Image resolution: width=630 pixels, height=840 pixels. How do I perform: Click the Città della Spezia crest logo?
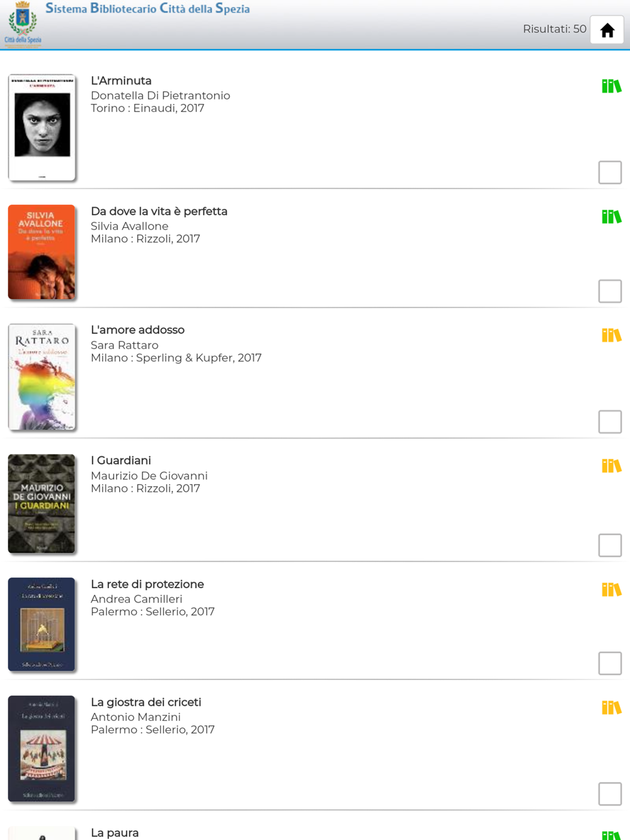[23, 24]
